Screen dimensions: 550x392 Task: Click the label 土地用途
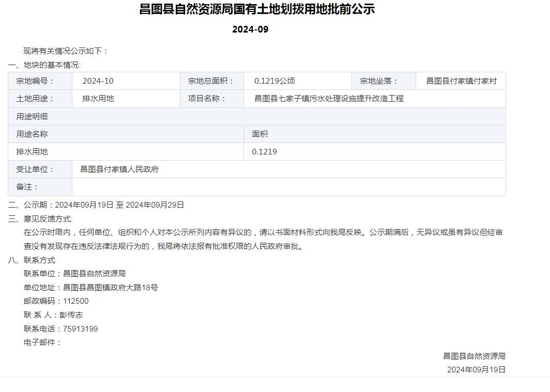coord(35,99)
